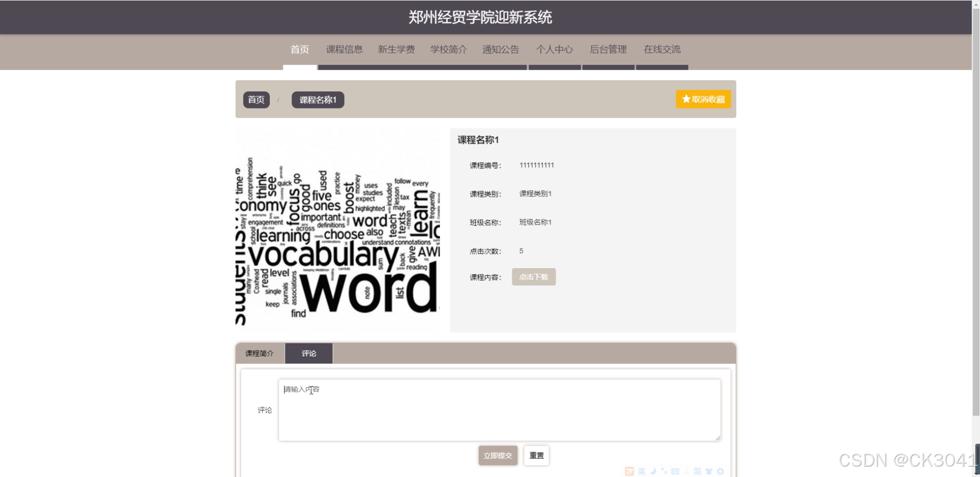Select the 英 English pronunciation icon
Image resolution: width=980 pixels, height=477 pixels.
(642, 471)
